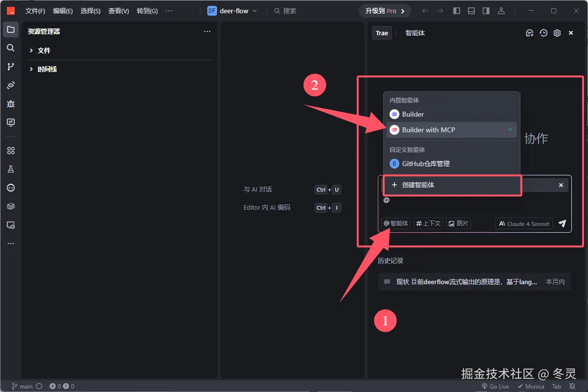Open the 文件(F) menu
The height and width of the screenshot is (392, 588).
coord(35,11)
